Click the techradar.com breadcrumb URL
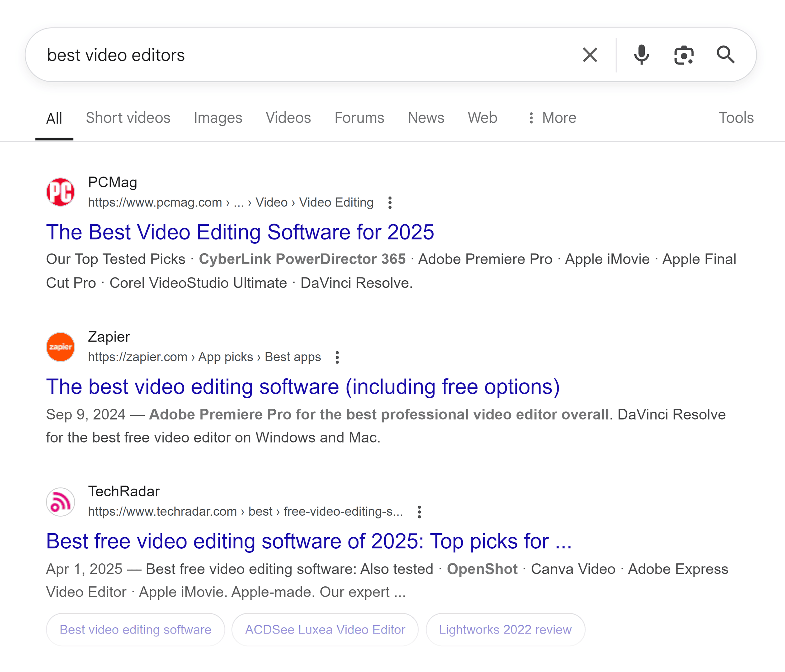Screen dimensions: 785x672 click(246, 512)
